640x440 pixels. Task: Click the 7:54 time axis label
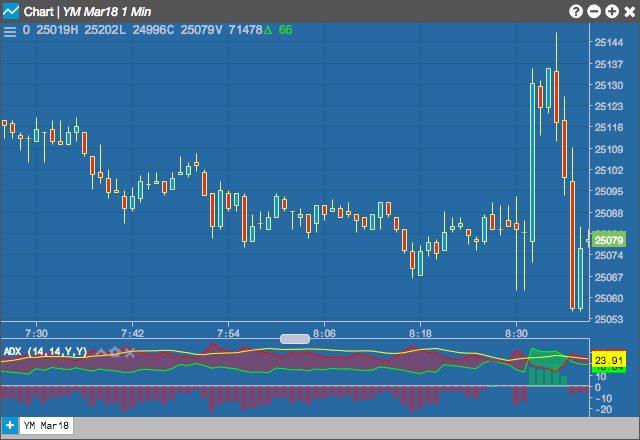229,333
